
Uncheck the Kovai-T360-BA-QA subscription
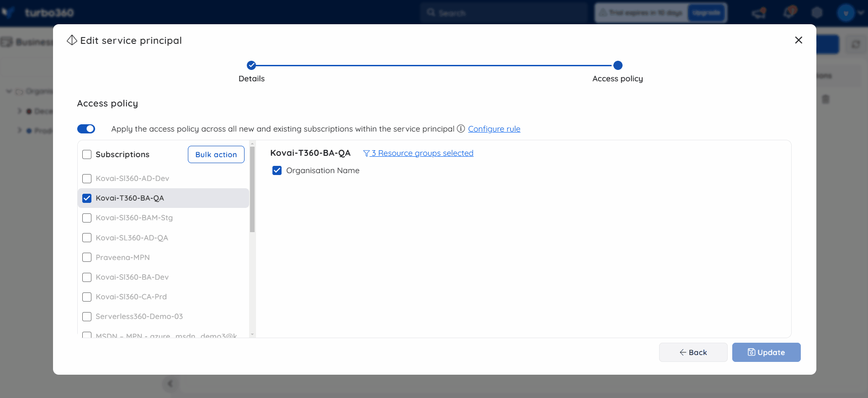(87, 198)
